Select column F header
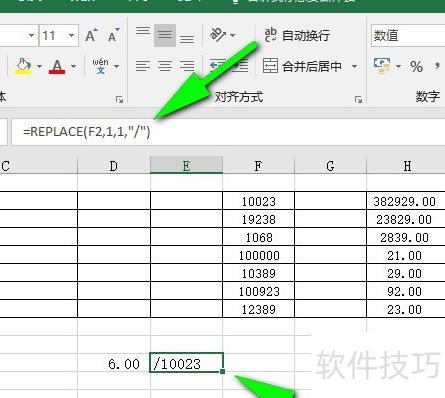Image resolution: width=445 pixels, height=398 pixels. click(258, 165)
